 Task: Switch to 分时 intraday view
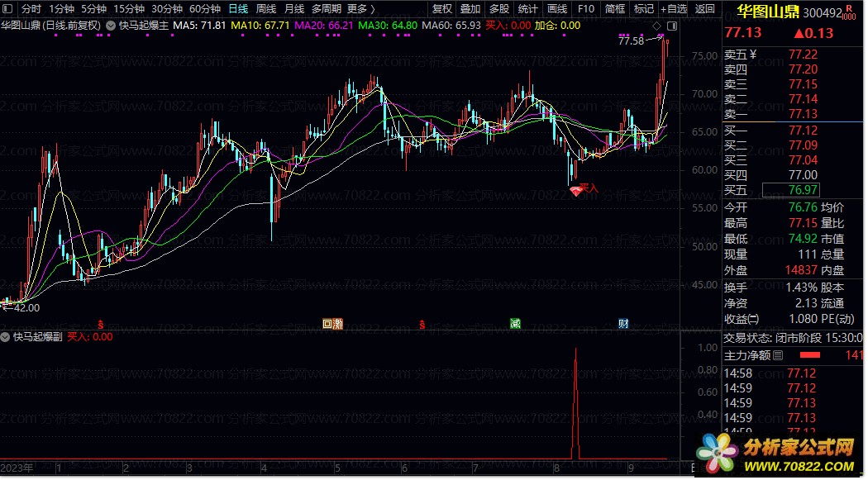[31, 9]
